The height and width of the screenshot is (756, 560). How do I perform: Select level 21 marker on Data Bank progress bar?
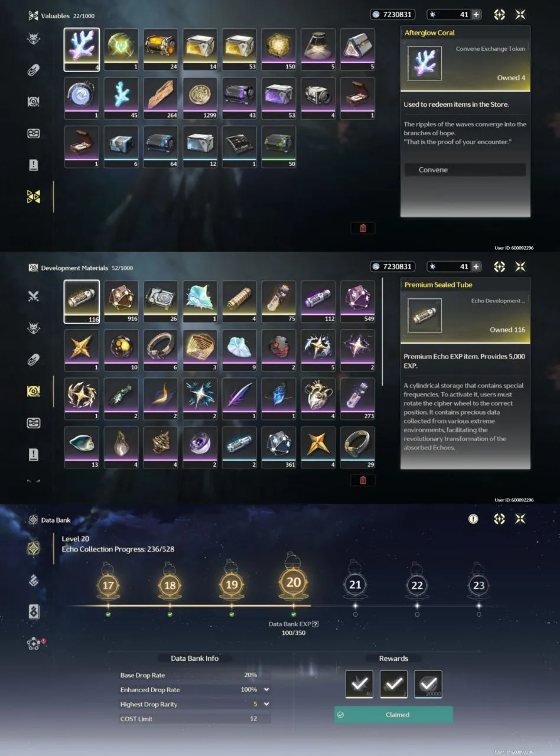click(355, 585)
